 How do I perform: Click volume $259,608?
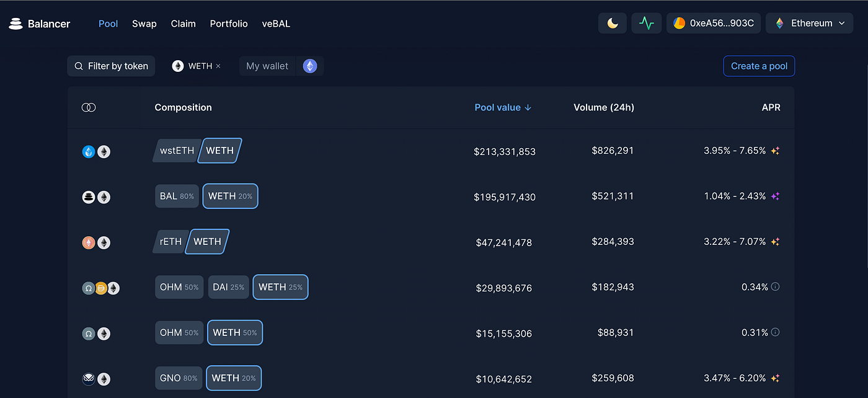pos(613,378)
